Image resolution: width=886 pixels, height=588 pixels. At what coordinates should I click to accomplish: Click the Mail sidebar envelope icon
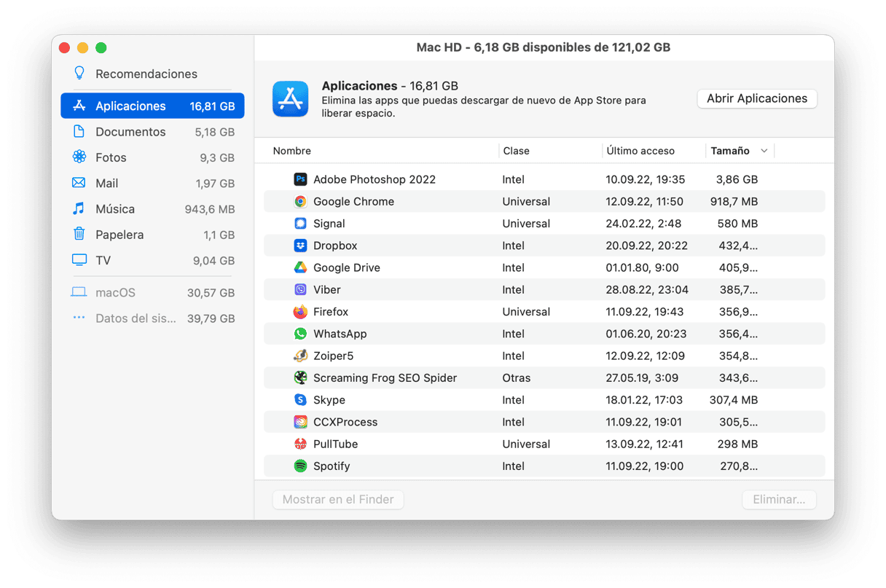click(x=79, y=183)
